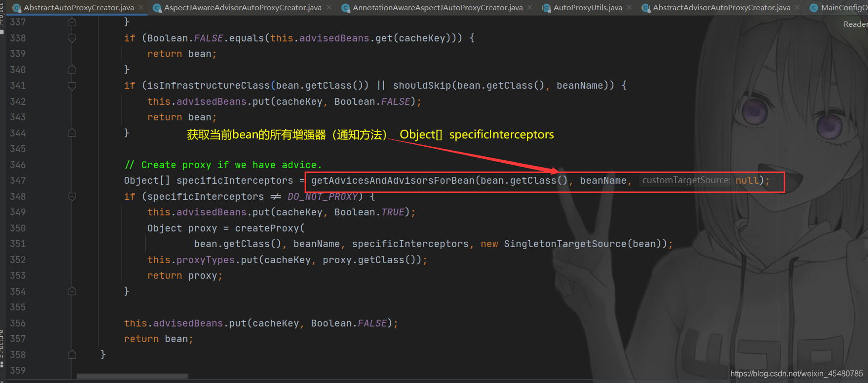Image resolution: width=868 pixels, height=383 pixels.
Task: Click class icon on MainConfigO tab
Action: pos(814,8)
